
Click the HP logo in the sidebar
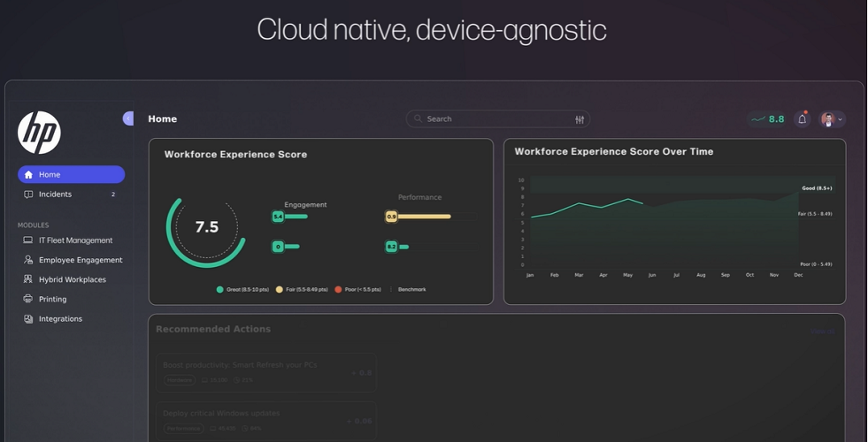(x=39, y=133)
